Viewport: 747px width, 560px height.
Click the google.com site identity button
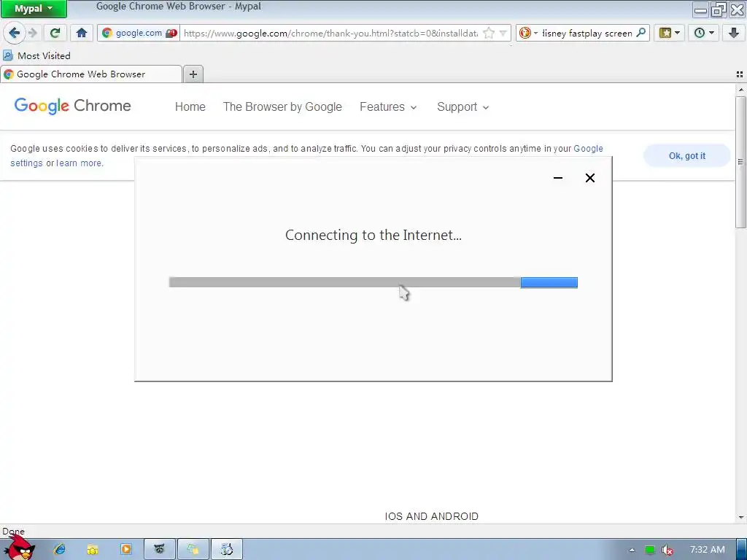tap(139, 33)
